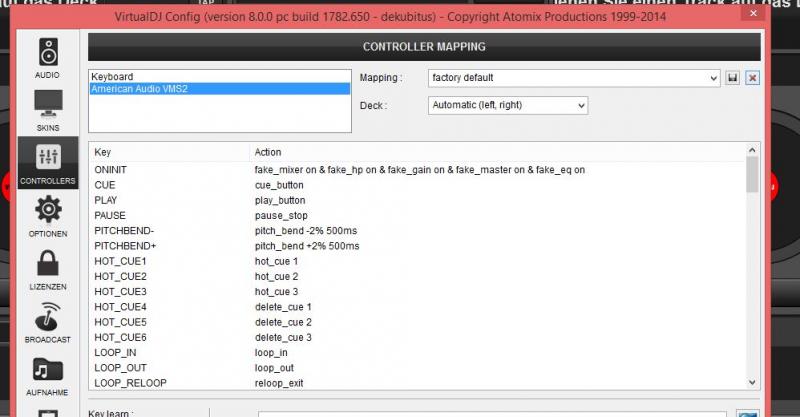Open the Skins settings section
This screenshot has height=417, width=800.
[x=48, y=110]
